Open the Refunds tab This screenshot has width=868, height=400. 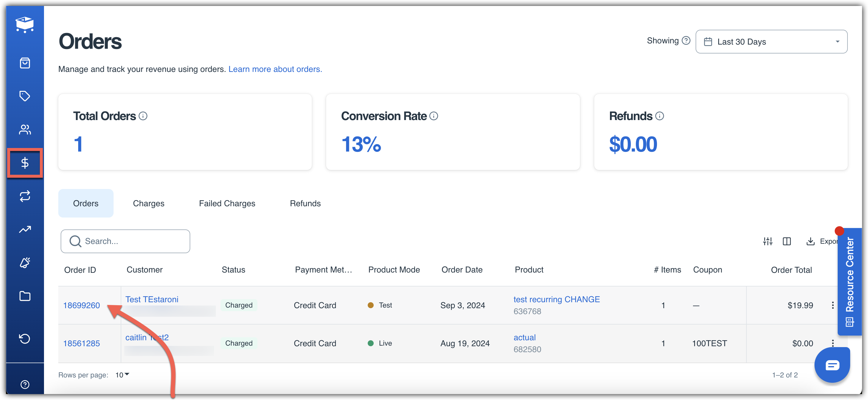(305, 203)
